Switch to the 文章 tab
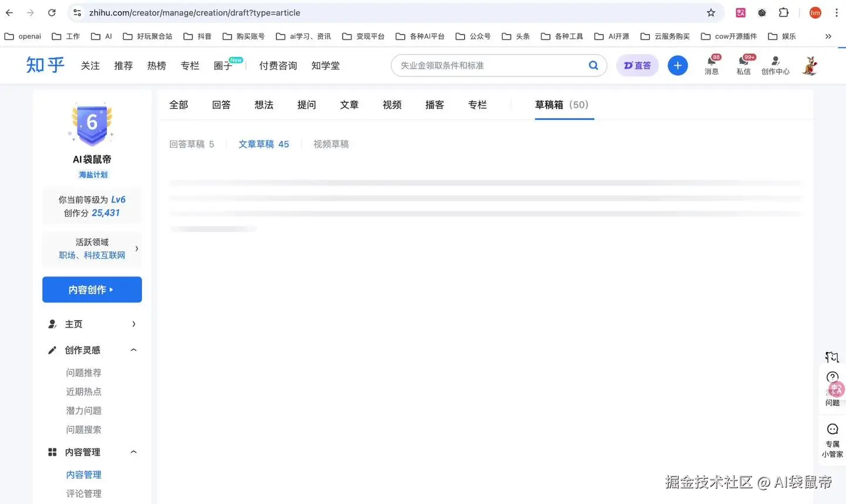846x504 pixels. [x=349, y=105]
